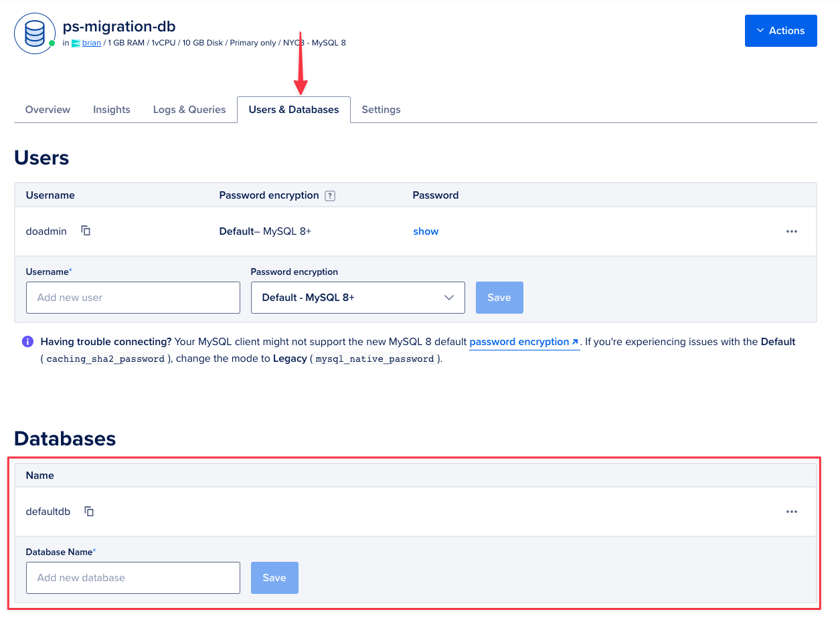Save the new user

pos(499,298)
